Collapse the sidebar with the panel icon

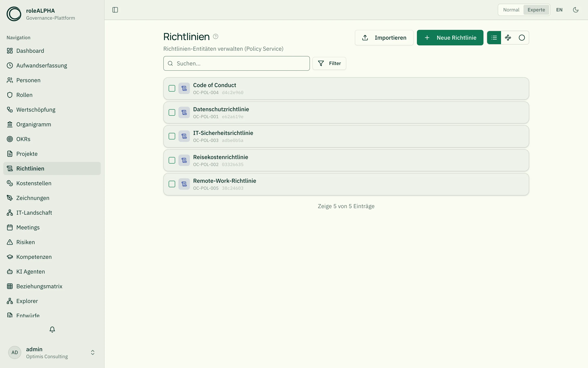(x=115, y=10)
